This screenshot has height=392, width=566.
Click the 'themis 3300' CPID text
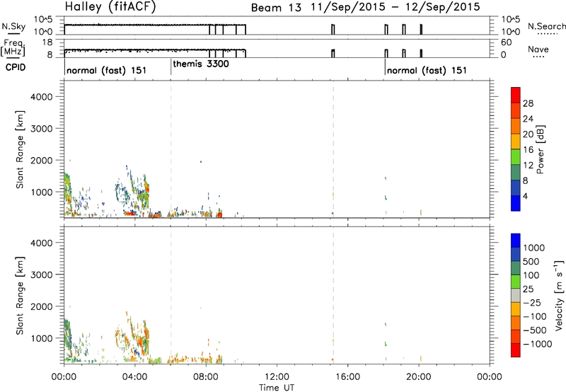click(x=201, y=64)
